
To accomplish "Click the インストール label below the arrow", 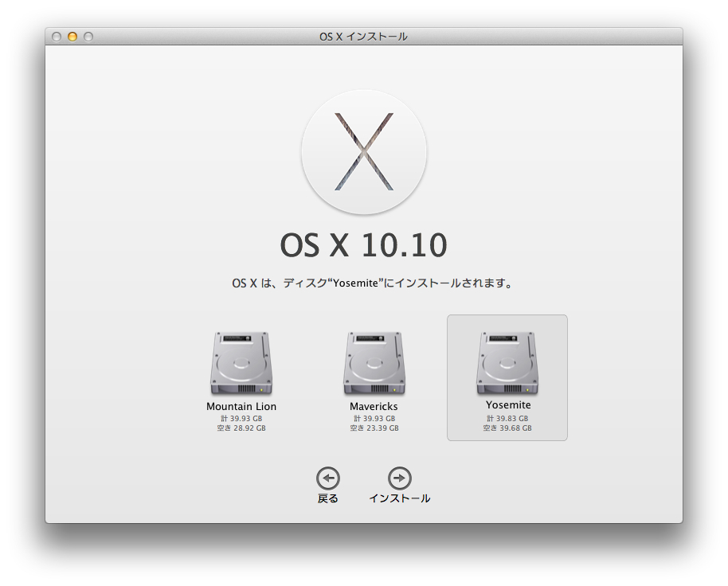I will [399, 498].
